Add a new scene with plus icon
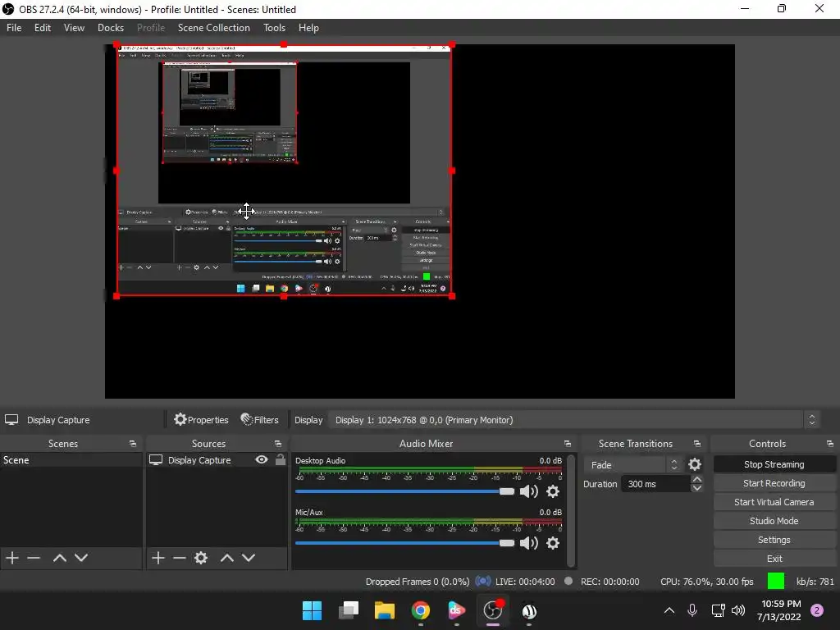 [x=12, y=558]
